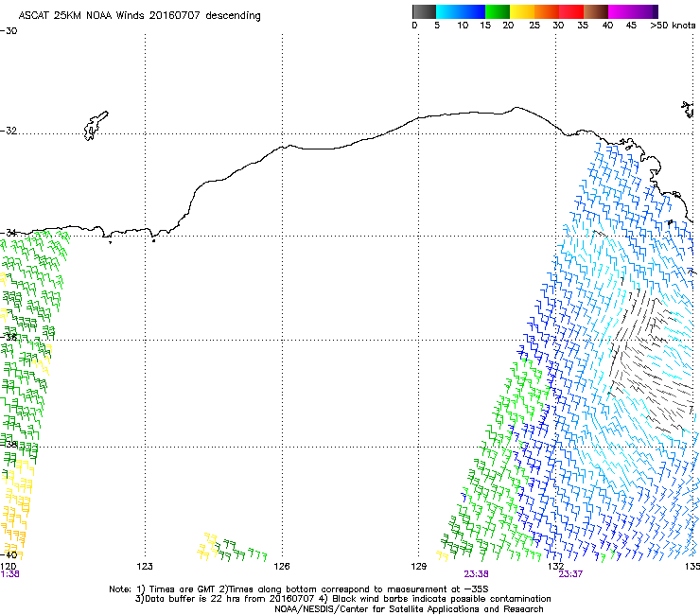Click the orange 25-30 knots color swatch
Screen dimensions: 700x615
547,11
